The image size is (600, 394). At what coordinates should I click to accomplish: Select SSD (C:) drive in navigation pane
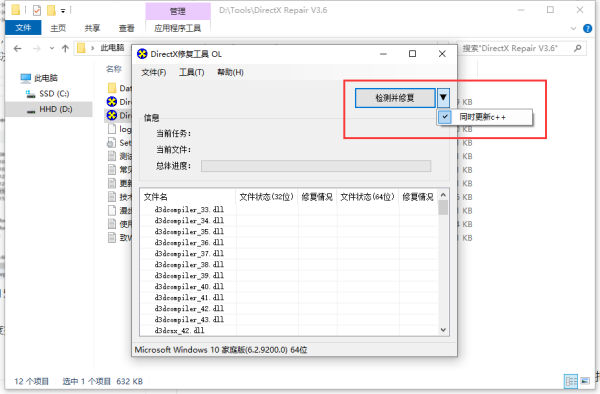click(47, 94)
